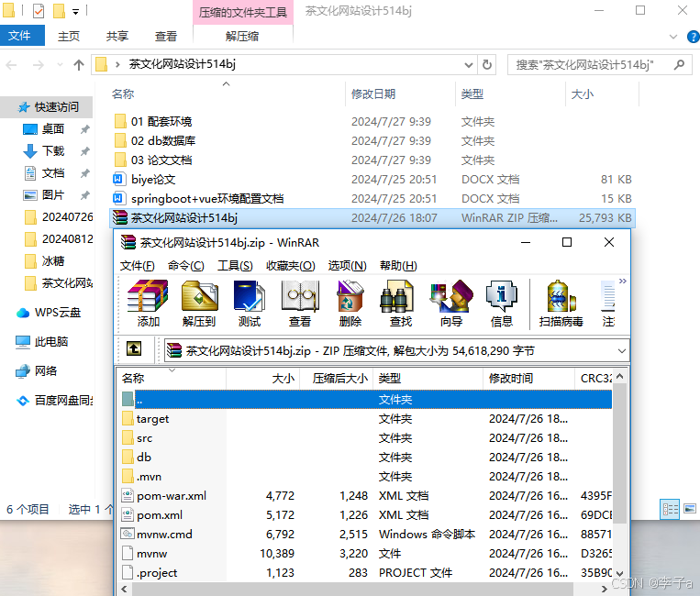Click the Explorer search box
Screen dimensions: 700x596
[600, 65]
